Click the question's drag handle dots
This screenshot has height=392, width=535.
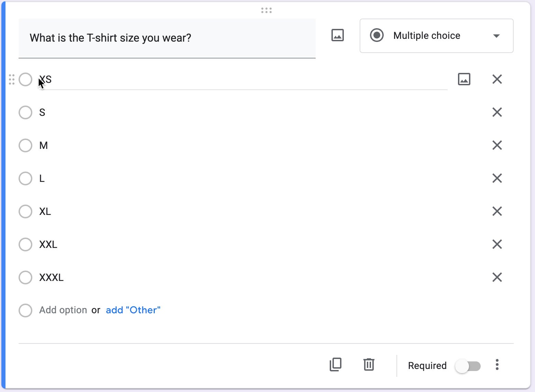pyautogui.click(x=266, y=10)
